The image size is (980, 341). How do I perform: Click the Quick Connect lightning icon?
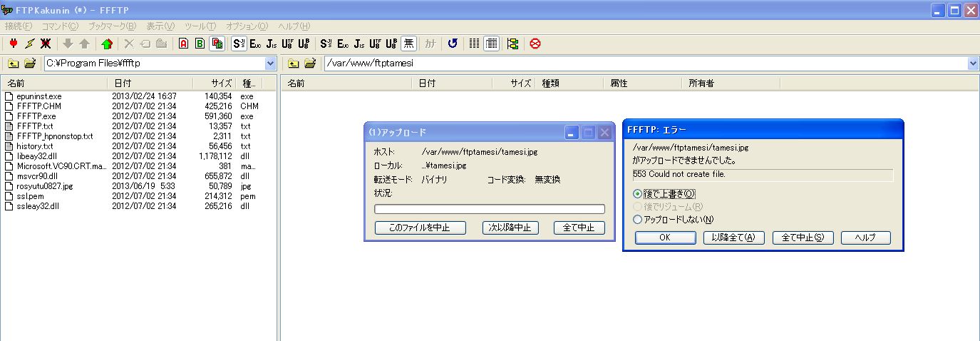(x=29, y=44)
